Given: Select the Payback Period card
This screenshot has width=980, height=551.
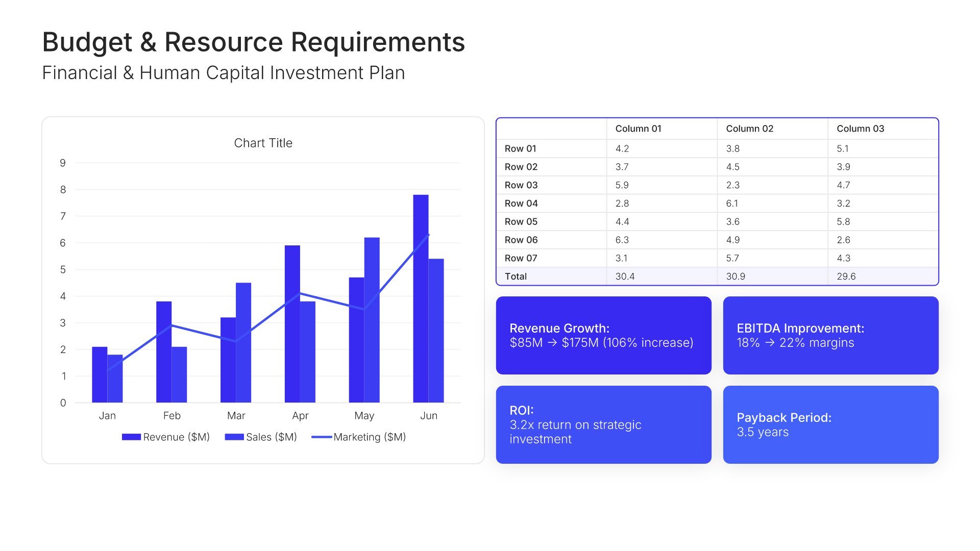Looking at the screenshot, I should pos(830,424).
